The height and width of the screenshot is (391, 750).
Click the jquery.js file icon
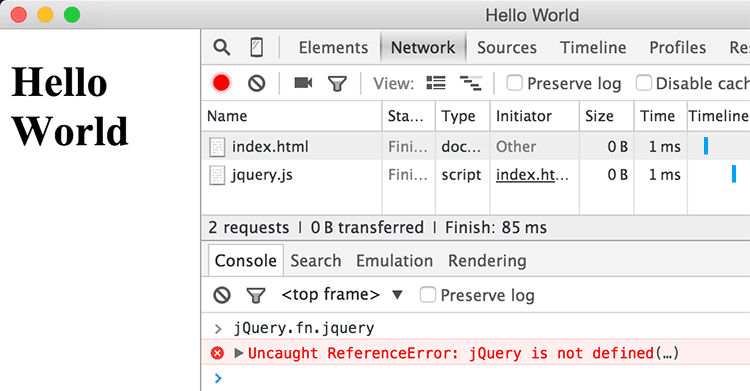(x=217, y=175)
